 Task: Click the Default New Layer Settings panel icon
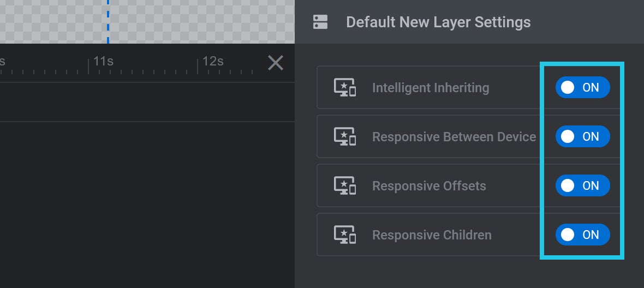pos(320,22)
